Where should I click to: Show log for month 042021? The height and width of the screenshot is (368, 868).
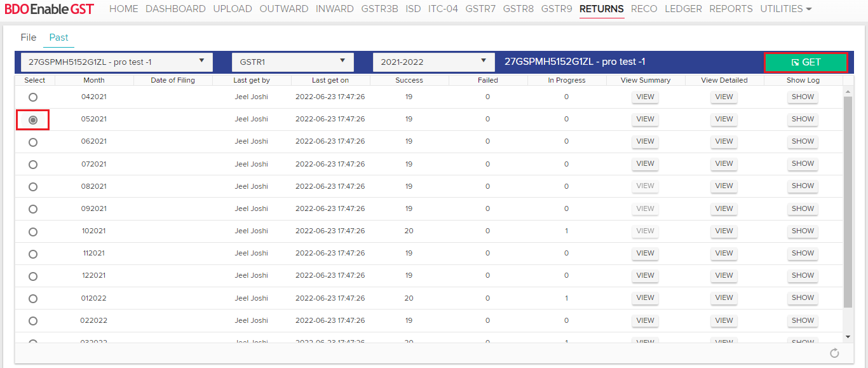click(x=803, y=97)
